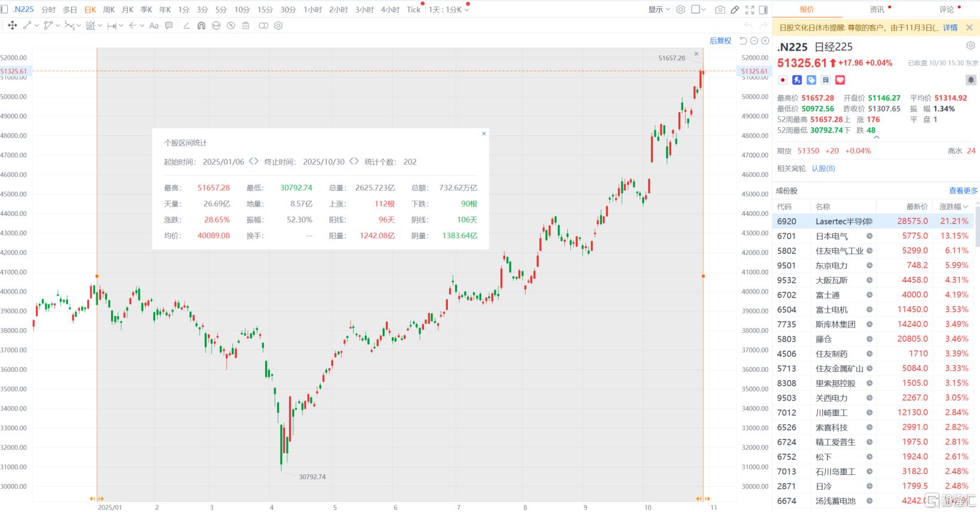Switch to the 周K weekly chart tab

[109, 10]
